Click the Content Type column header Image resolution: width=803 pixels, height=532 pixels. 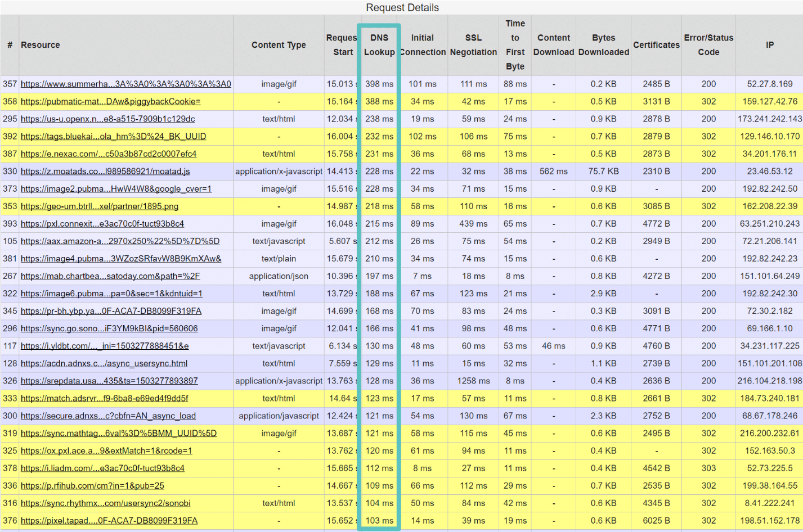pos(279,44)
